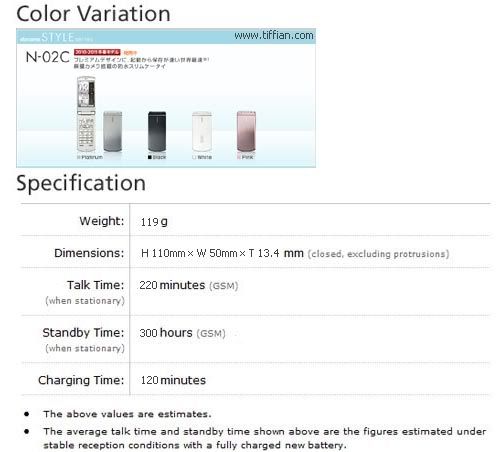
Task: Click the black color swatch beside Black label
Action: click(150, 157)
